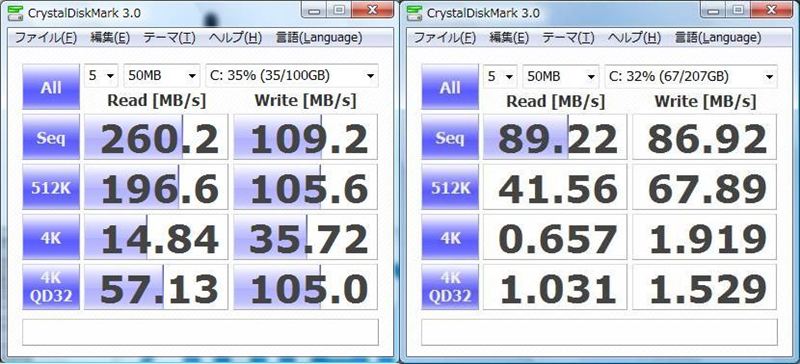This screenshot has width=800, height=364.
Task: Open 50MB test size dropdown, right window
Action: (561, 76)
